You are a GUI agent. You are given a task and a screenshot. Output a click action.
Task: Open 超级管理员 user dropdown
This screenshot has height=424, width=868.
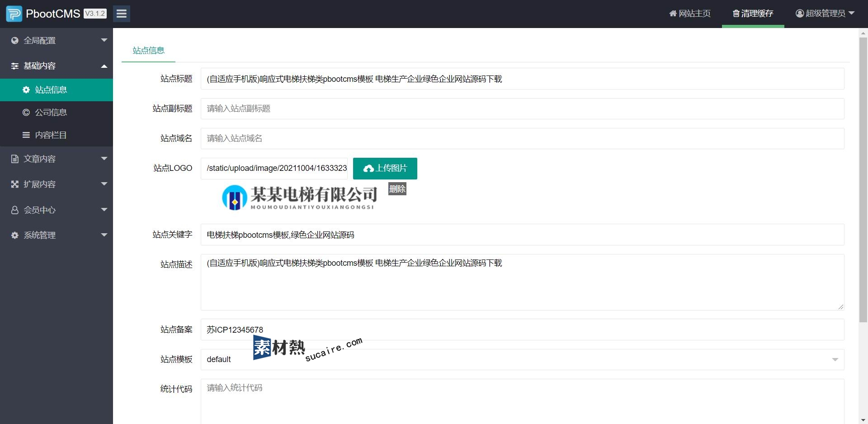[x=825, y=14]
